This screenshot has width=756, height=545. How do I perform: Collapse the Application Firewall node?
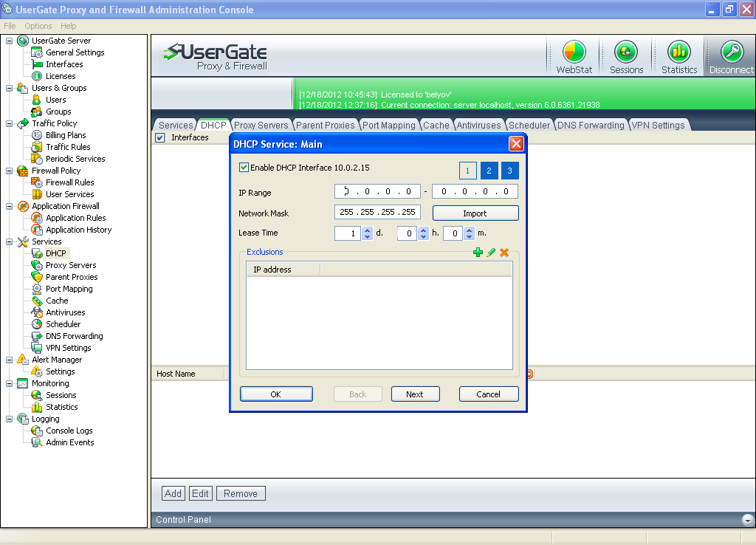(9, 207)
